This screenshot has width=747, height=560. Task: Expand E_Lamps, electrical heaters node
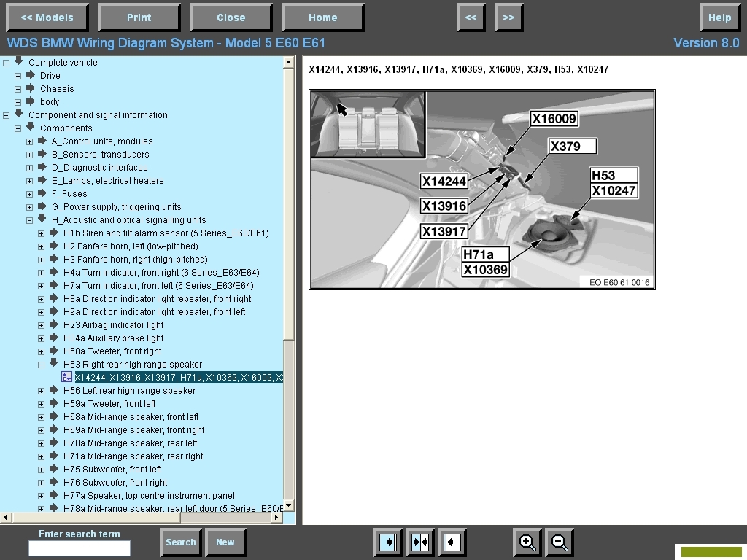(x=29, y=181)
